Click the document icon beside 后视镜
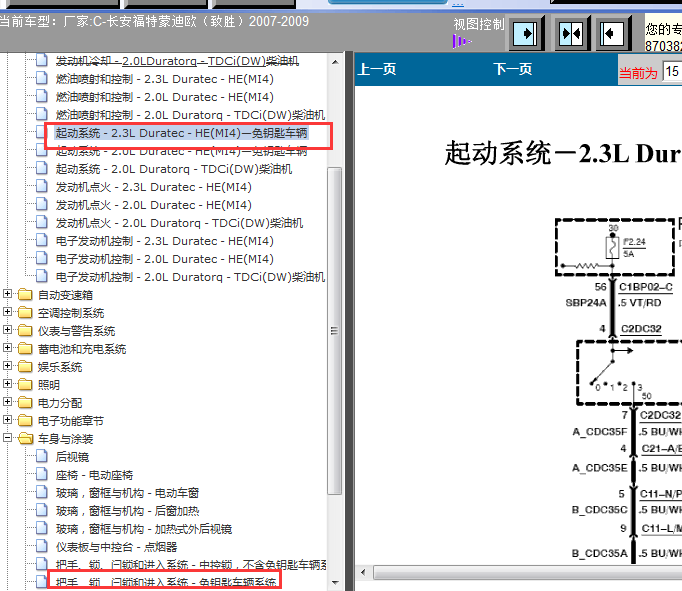This screenshot has height=591, width=682. 42,457
